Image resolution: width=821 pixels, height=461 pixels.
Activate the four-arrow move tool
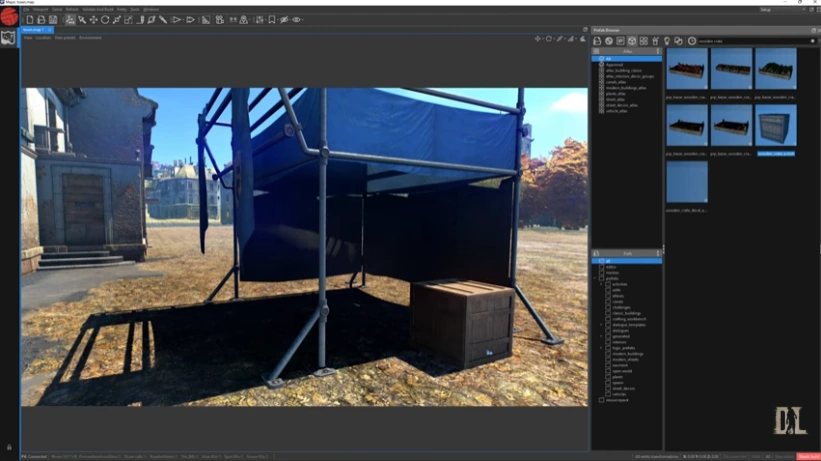(x=94, y=20)
